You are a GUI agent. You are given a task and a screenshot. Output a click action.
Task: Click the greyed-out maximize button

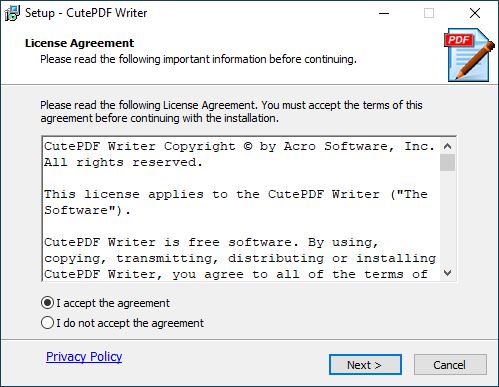point(429,13)
